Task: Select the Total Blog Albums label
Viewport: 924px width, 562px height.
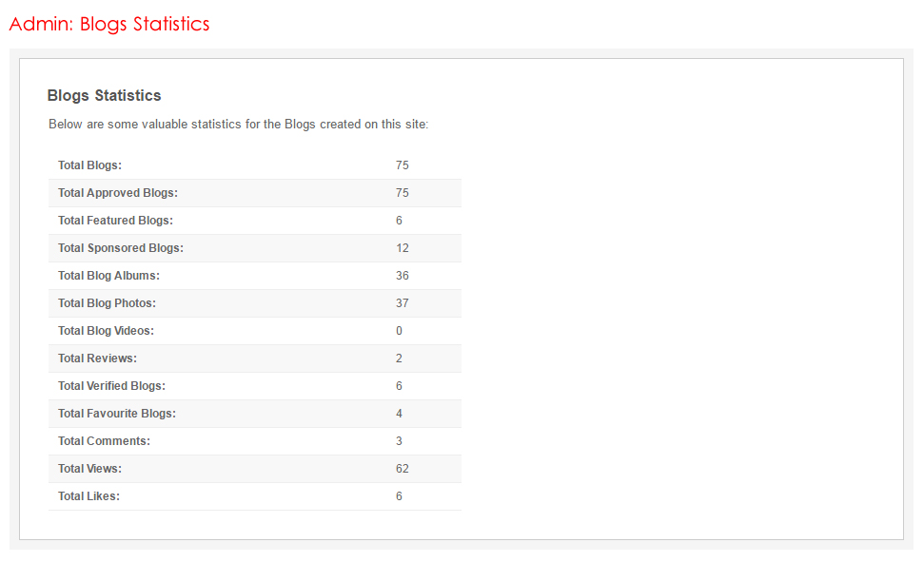Action: point(108,276)
